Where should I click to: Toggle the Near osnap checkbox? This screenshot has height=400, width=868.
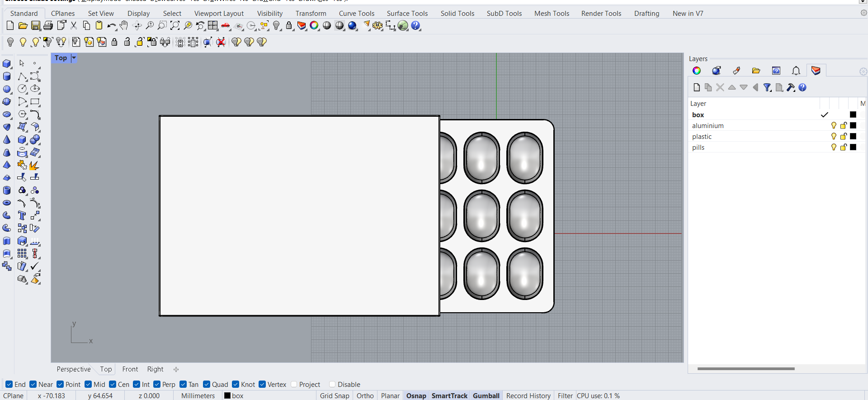pyautogui.click(x=33, y=384)
